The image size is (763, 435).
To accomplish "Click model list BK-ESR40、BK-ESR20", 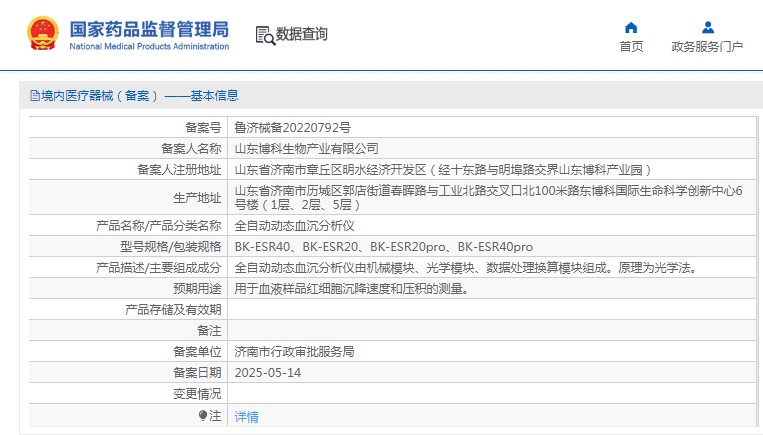I will pyautogui.click(x=383, y=247).
